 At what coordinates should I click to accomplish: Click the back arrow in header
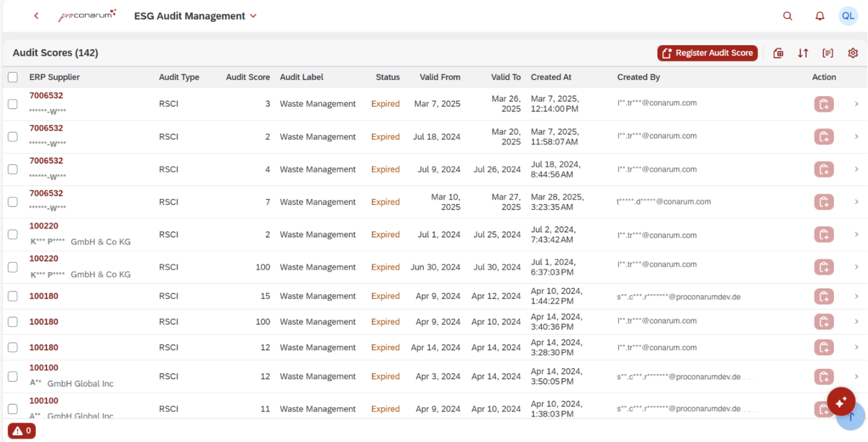(37, 16)
